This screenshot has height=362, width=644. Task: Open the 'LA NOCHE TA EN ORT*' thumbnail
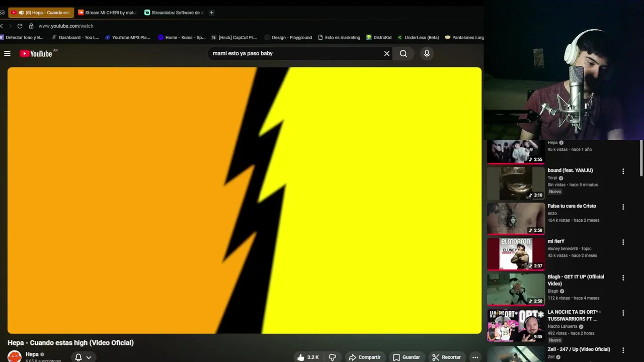coord(516,325)
